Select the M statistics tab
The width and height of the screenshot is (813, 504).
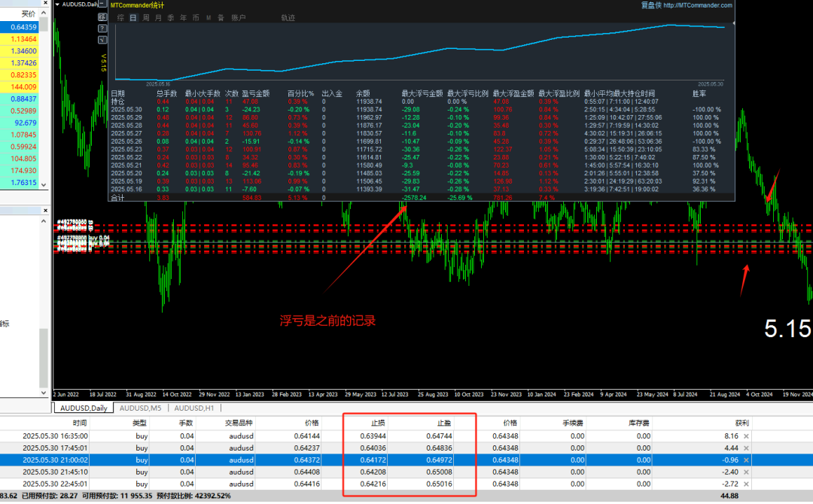pyautogui.click(x=209, y=17)
